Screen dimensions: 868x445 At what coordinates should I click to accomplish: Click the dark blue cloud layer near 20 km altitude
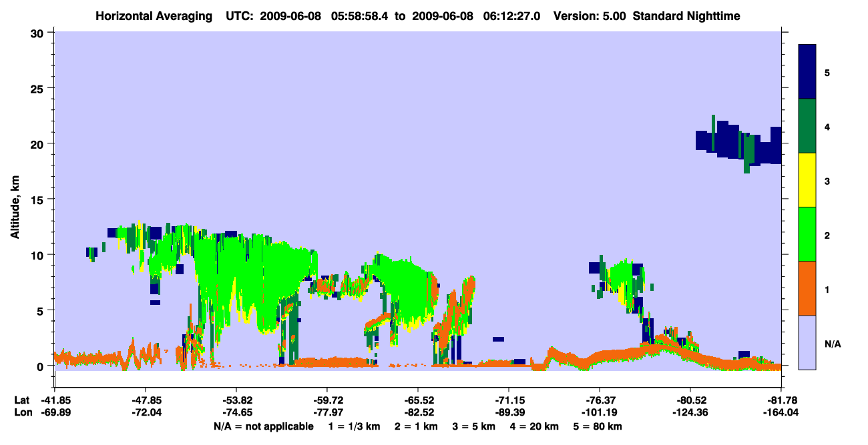click(x=738, y=143)
